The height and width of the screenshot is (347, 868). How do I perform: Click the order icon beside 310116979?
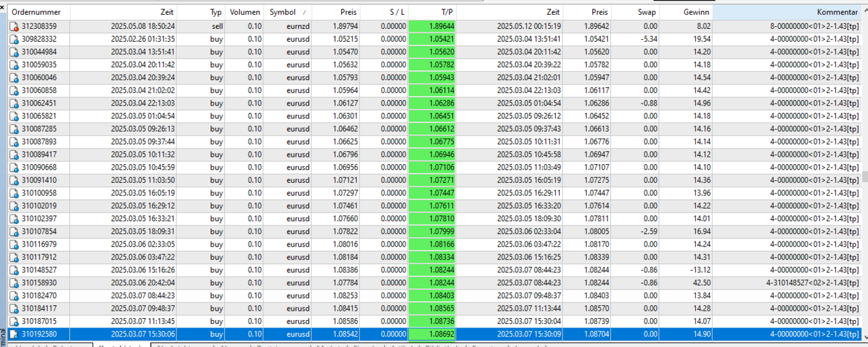(x=14, y=243)
